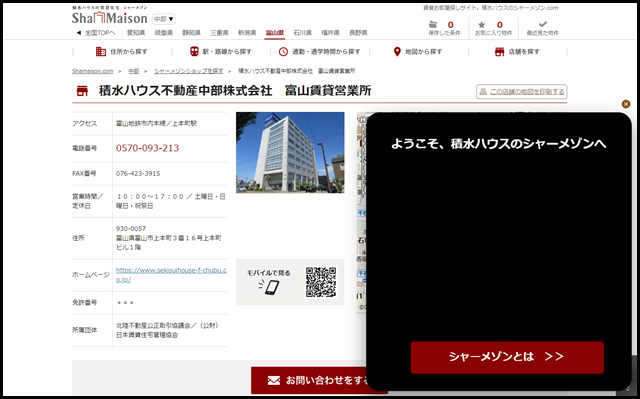The width and height of the screenshot is (640, 399).
Task: Click the clock icon for commute time search
Action: click(x=283, y=51)
